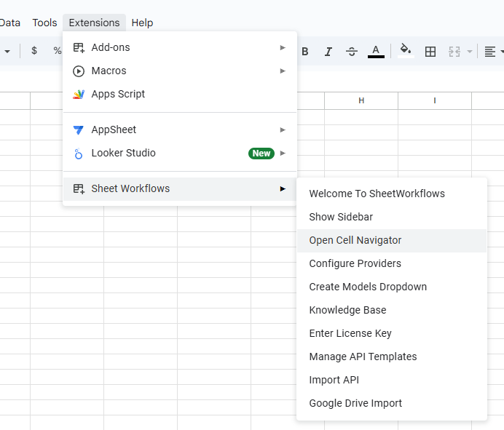This screenshot has width=504, height=430.
Task: Click the Bold formatting icon
Action: [x=305, y=51]
